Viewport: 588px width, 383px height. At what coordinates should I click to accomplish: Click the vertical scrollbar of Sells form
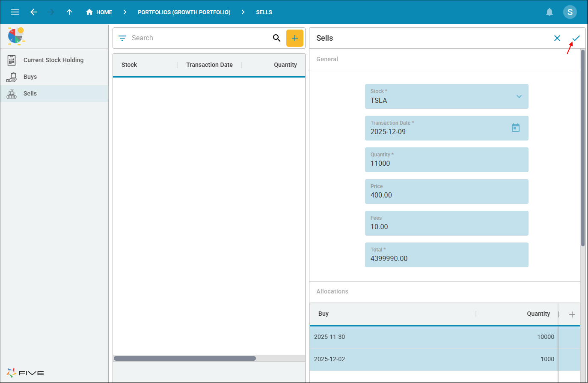click(x=583, y=148)
